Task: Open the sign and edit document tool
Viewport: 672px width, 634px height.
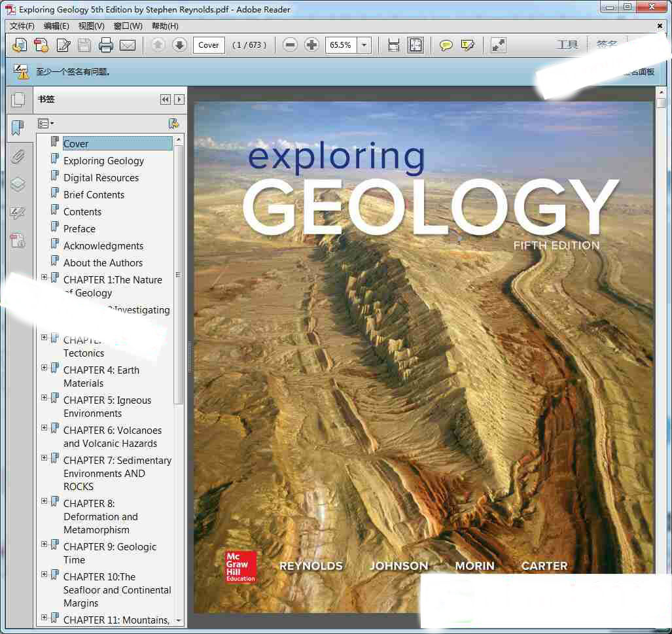Action: tap(63, 45)
